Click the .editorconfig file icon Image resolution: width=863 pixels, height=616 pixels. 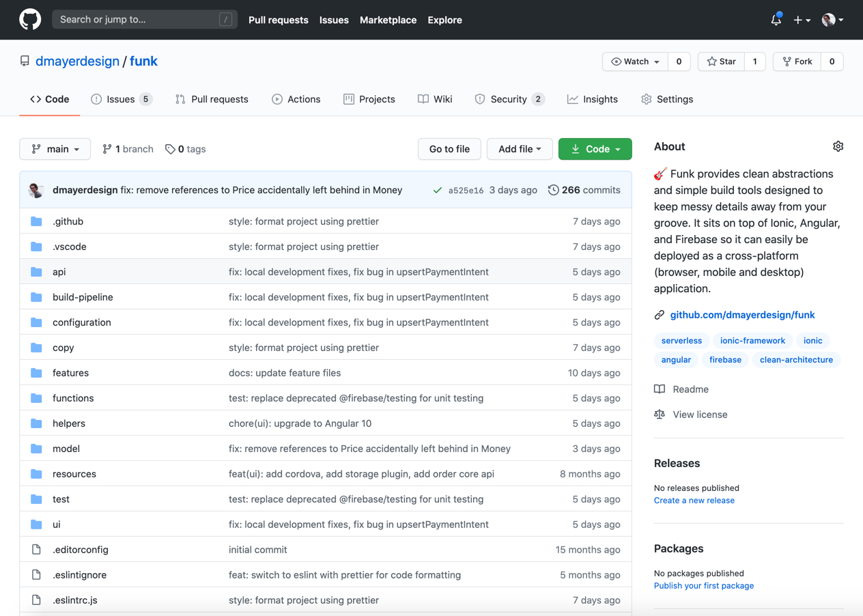pos(37,550)
